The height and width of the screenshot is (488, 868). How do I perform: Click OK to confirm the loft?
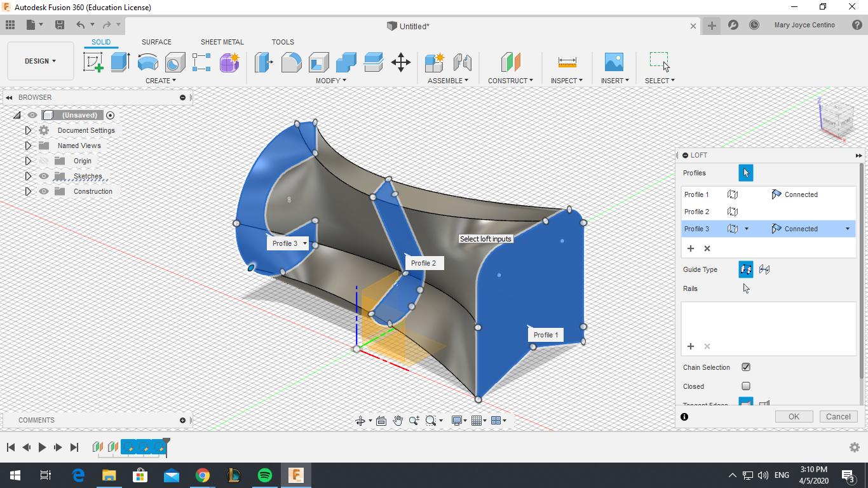tap(793, 416)
